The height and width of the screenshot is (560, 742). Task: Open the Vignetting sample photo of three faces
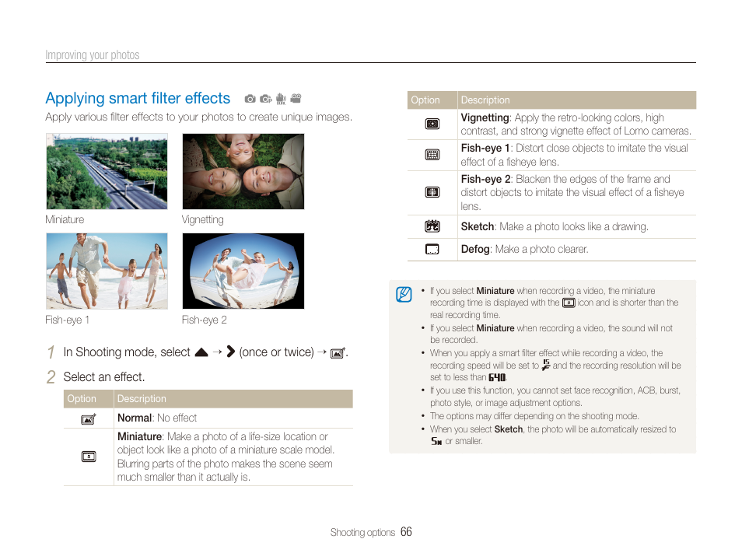pyautogui.click(x=243, y=171)
